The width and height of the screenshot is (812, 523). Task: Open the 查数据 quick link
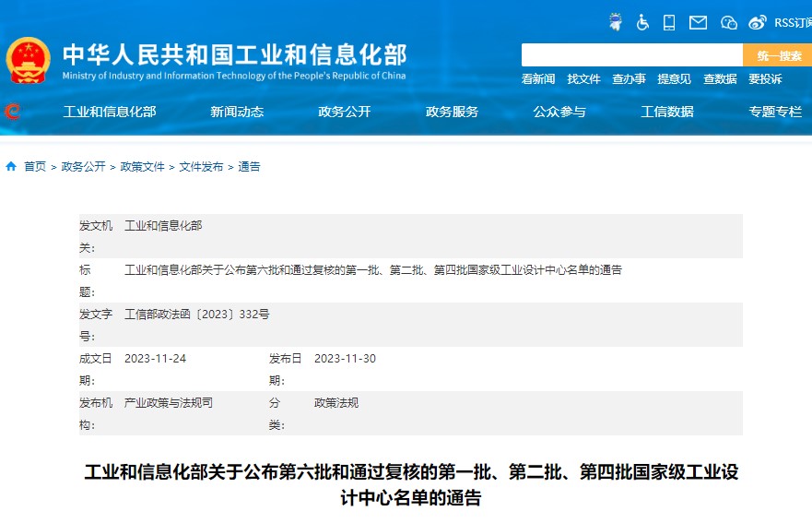(720, 78)
